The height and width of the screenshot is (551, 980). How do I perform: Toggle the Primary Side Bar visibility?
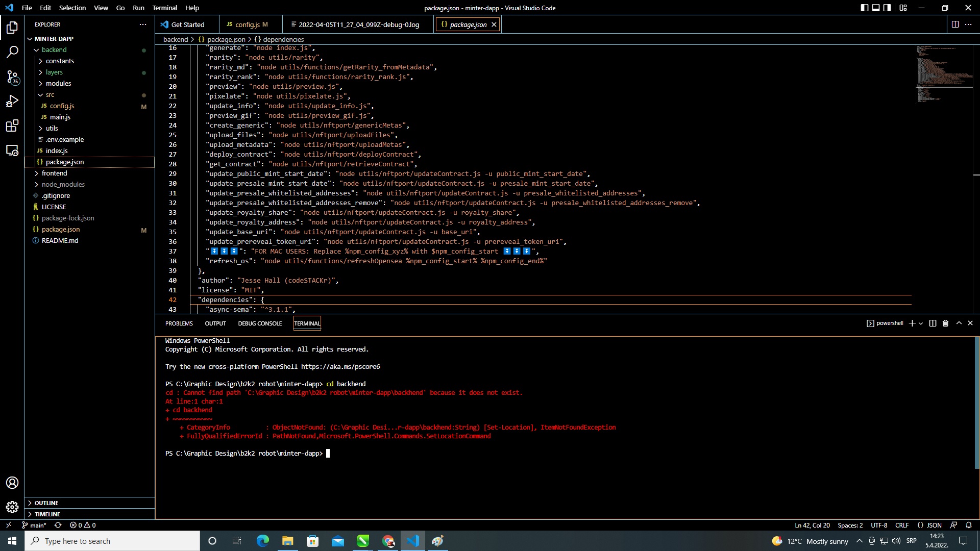tap(864, 8)
